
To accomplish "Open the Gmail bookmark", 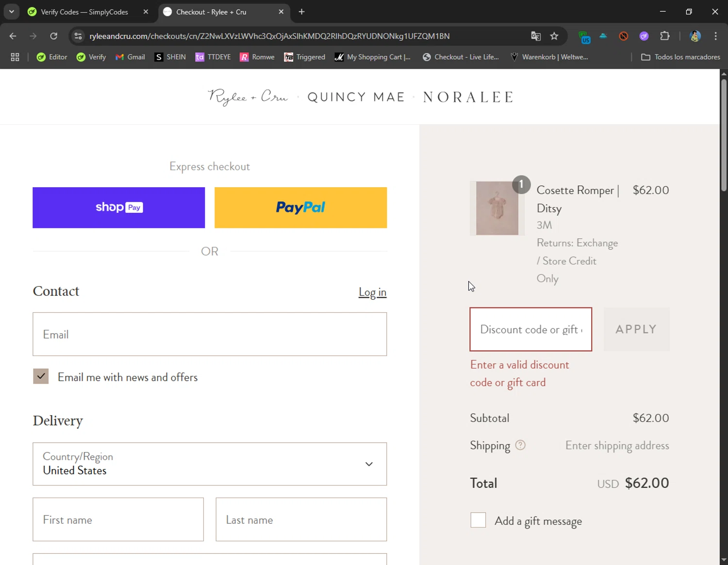I will coord(130,57).
